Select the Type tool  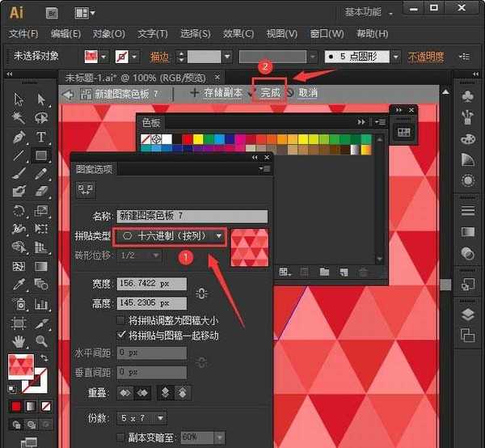point(40,137)
